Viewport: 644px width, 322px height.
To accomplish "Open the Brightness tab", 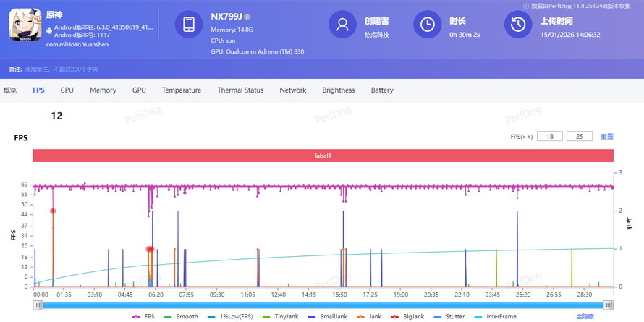I will point(339,90).
